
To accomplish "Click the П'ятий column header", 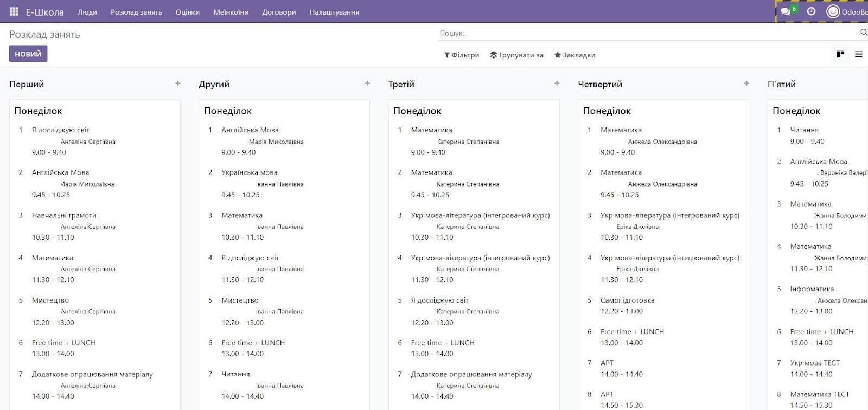I will 782,84.
